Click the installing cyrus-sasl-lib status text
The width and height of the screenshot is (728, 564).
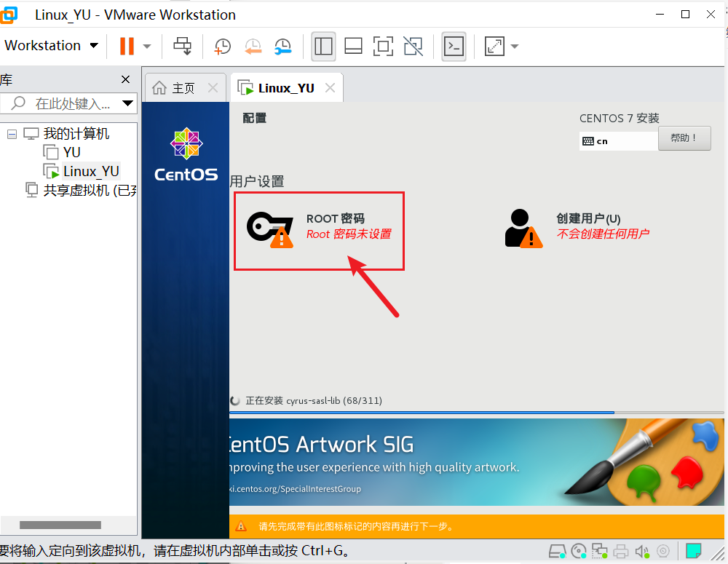[313, 400]
